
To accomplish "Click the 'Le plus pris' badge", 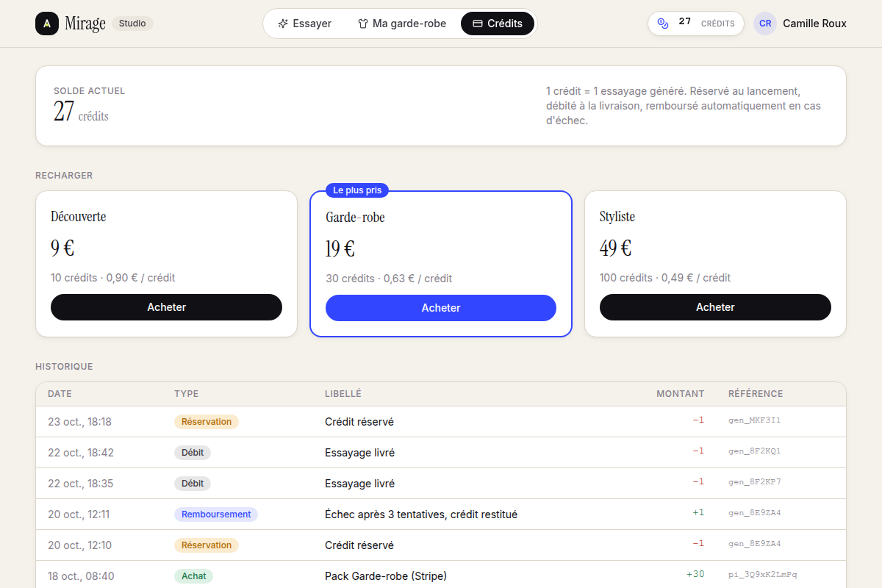I will (357, 190).
